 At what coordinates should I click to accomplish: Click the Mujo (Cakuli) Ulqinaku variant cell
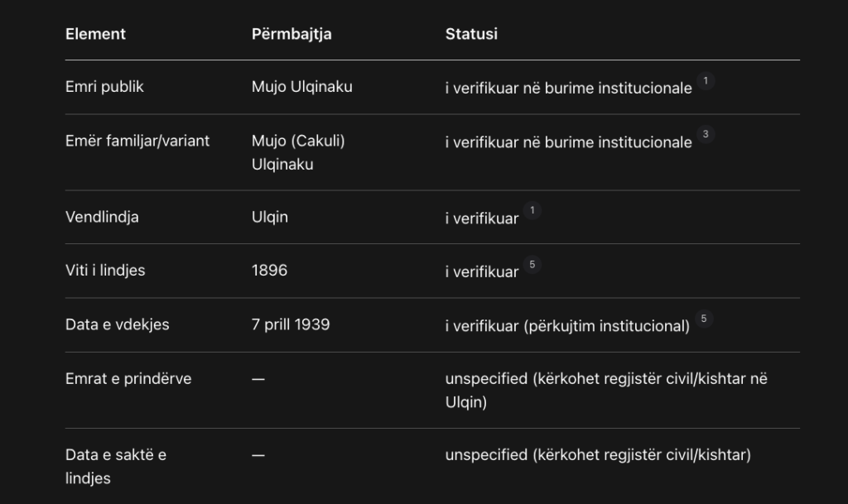(298, 152)
